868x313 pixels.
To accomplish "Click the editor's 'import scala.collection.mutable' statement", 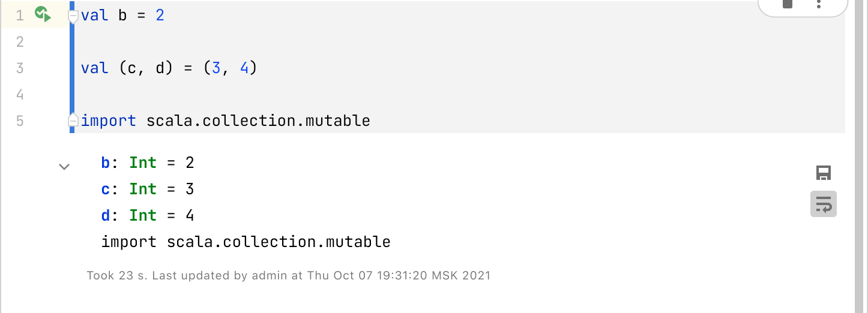I will click(226, 121).
